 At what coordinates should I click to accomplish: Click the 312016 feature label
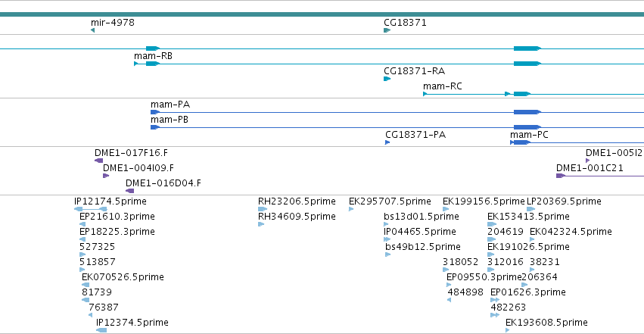click(x=506, y=262)
